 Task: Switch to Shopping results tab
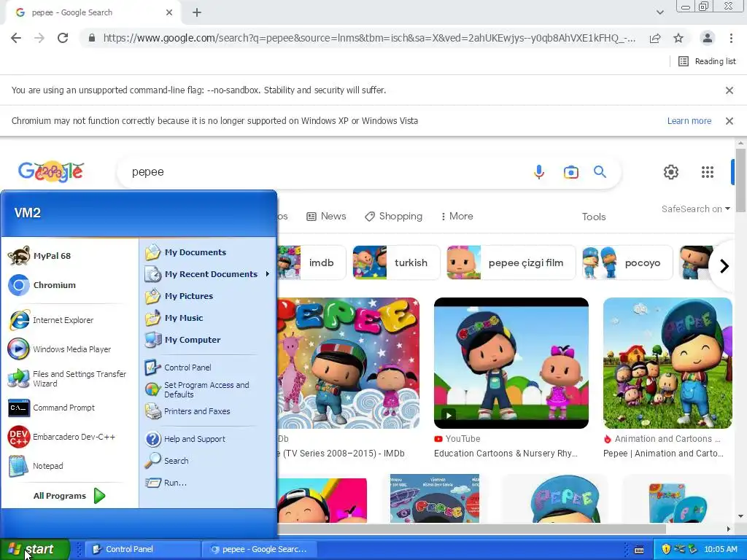pyautogui.click(x=393, y=216)
